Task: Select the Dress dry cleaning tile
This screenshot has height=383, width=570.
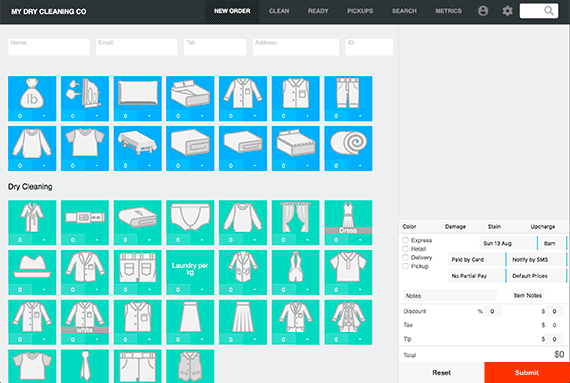Action: pos(348,222)
